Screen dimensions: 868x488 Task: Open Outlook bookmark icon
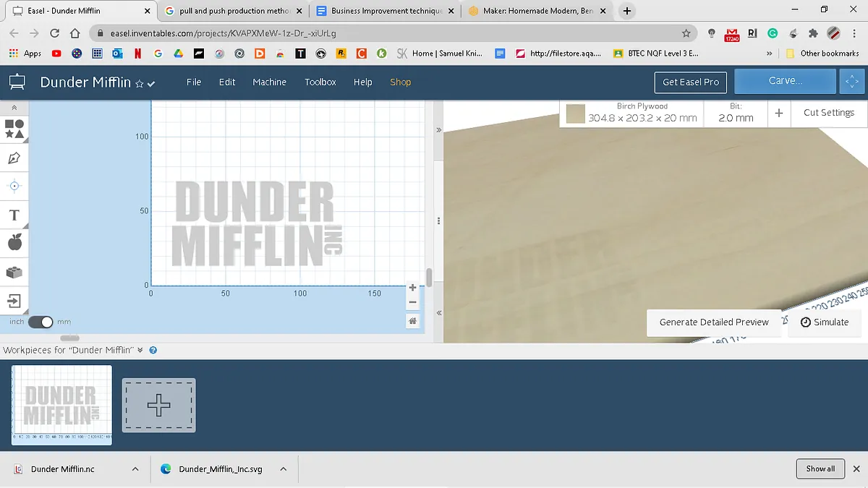coord(117,53)
